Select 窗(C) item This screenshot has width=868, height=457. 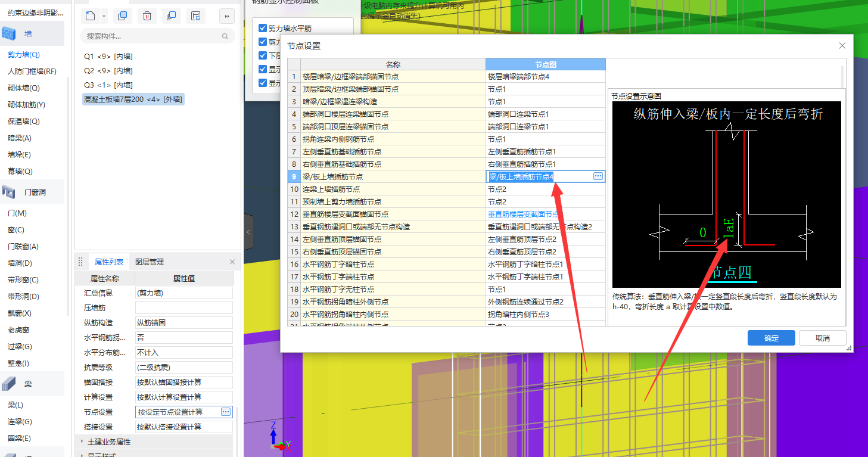pos(15,229)
